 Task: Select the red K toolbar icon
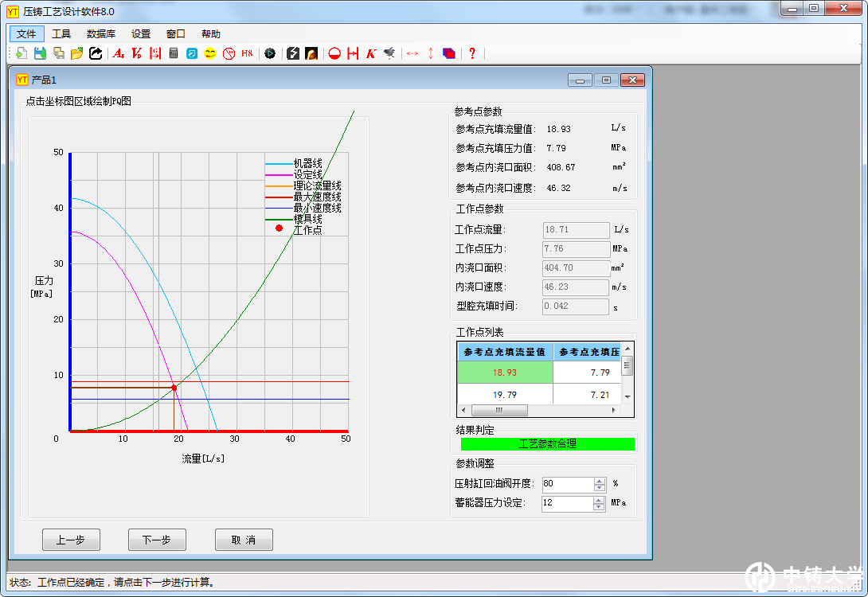(x=371, y=53)
